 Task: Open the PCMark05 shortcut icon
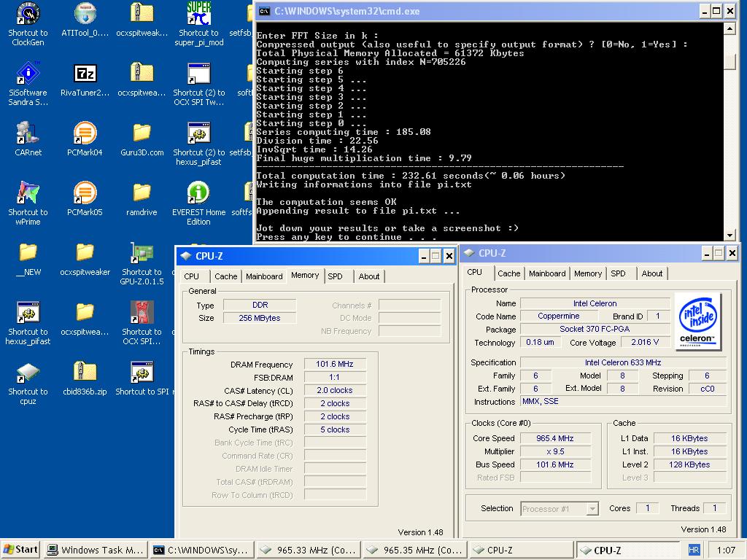click(x=85, y=192)
